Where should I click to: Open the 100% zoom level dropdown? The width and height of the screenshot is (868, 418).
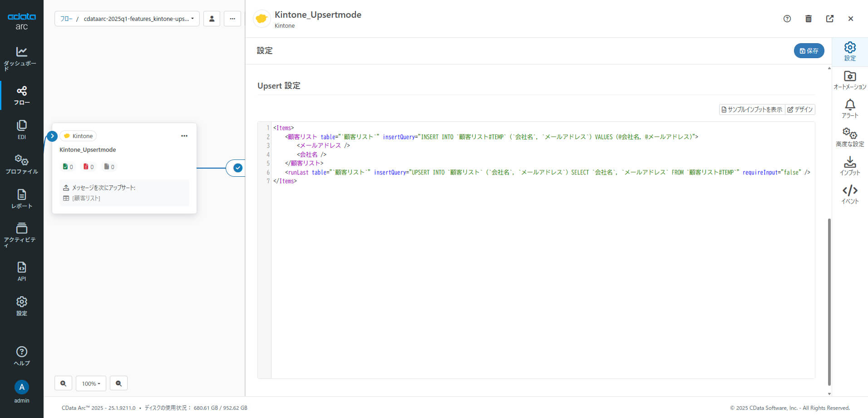pyautogui.click(x=91, y=383)
